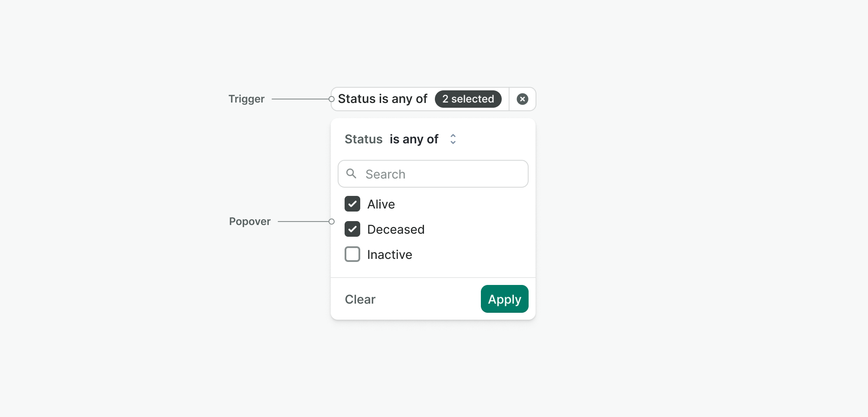Image resolution: width=868 pixels, height=417 pixels.
Task: Open the 'Status is any of' filter trigger
Action: coord(420,99)
